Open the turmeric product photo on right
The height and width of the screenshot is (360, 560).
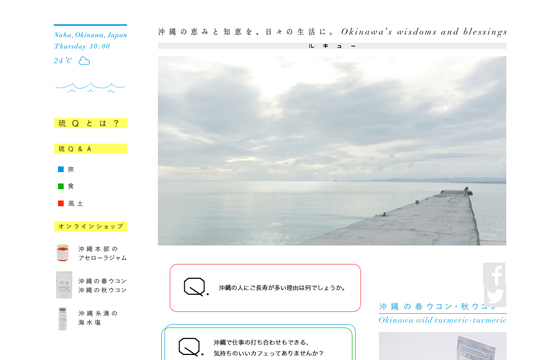(x=442, y=346)
